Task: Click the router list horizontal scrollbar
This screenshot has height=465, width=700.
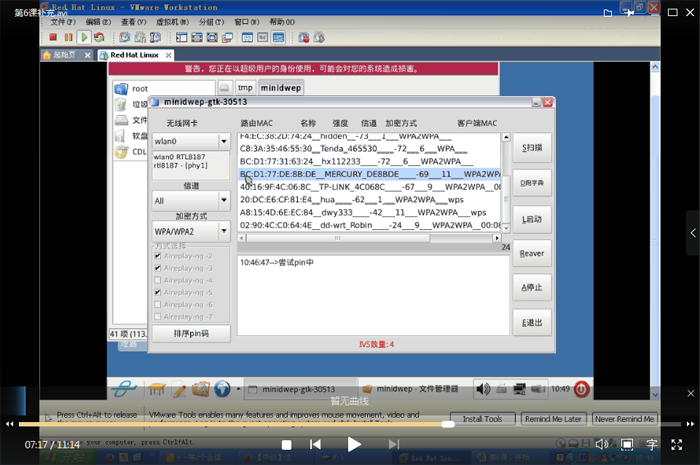Action: (338, 238)
